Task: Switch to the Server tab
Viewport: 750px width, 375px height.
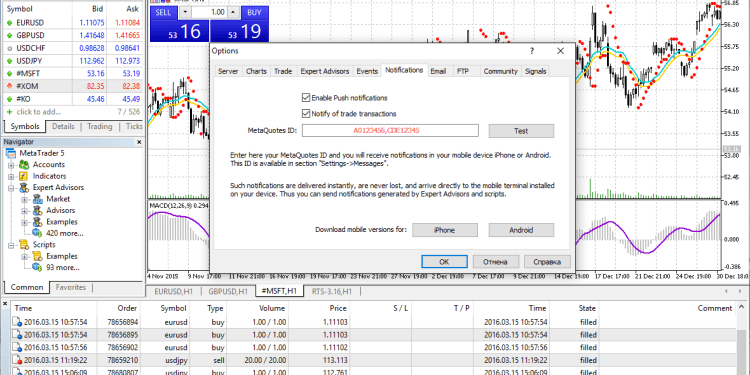Action: (x=228, y=71)
